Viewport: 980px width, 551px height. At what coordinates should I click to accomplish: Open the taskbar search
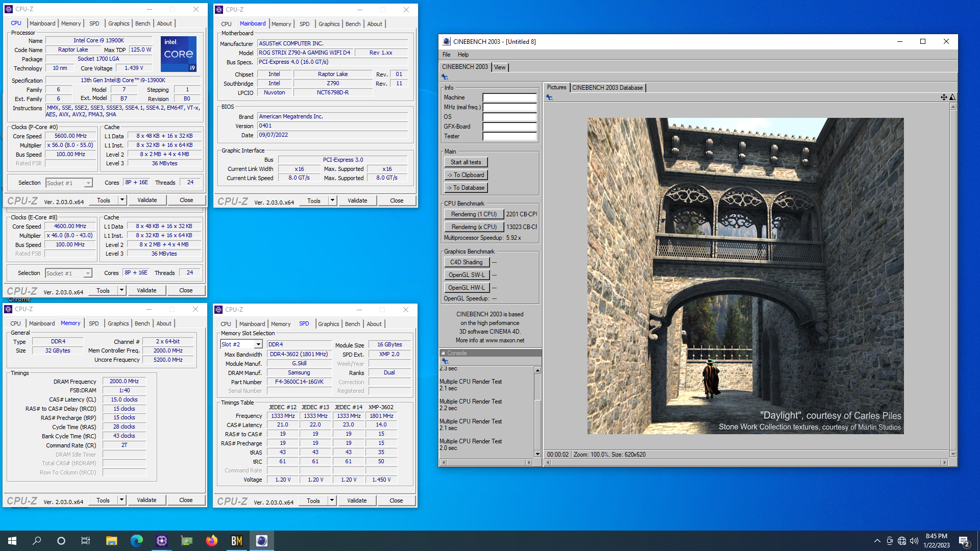pos(37,541)
